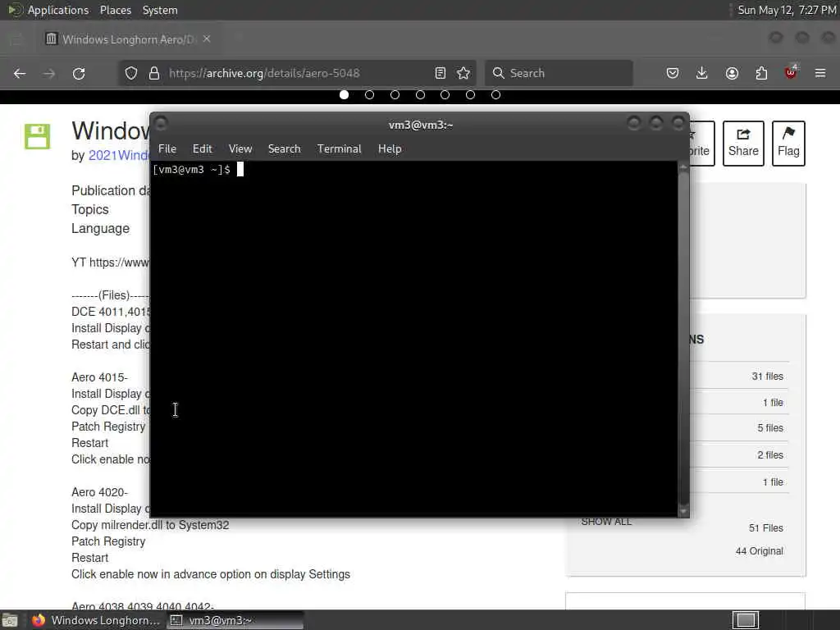Open the Firefox downloads panel
Viewport: 840px width, 630px height.
click(702, 73)
